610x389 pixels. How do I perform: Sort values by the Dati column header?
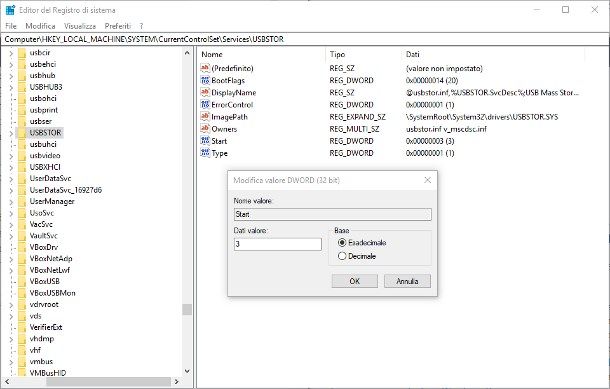[493, 54]
